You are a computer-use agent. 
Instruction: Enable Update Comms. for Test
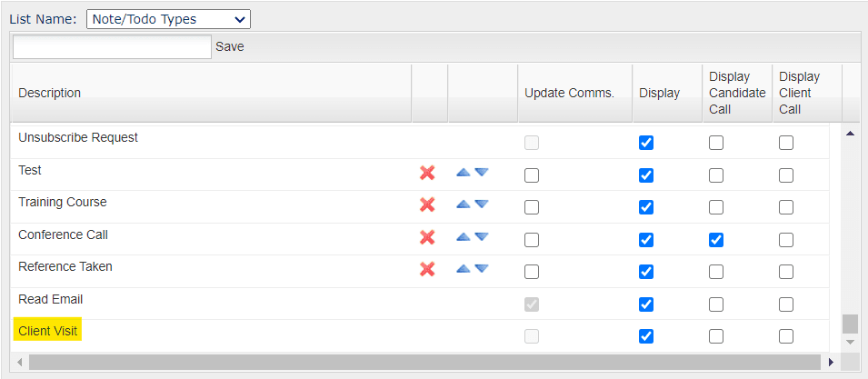pos(532,175)
